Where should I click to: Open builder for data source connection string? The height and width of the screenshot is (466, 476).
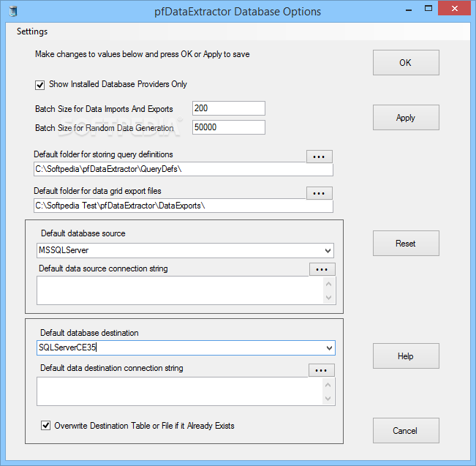[322, 269]
